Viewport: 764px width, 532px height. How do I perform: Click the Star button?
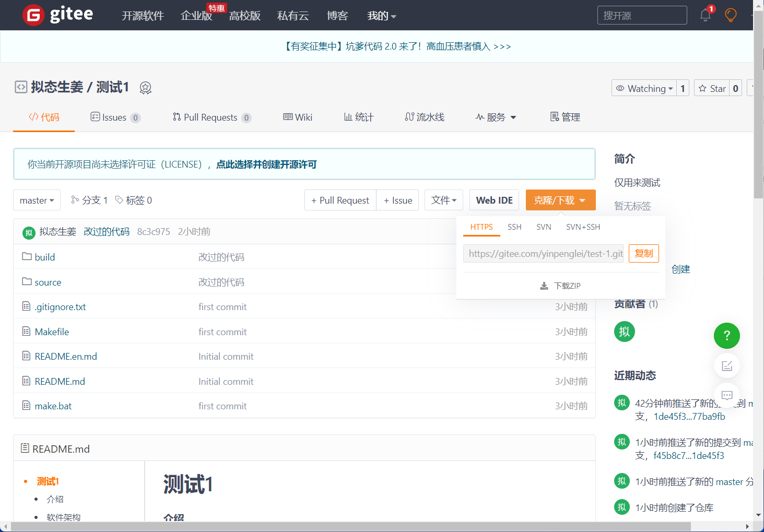[712, 88]
